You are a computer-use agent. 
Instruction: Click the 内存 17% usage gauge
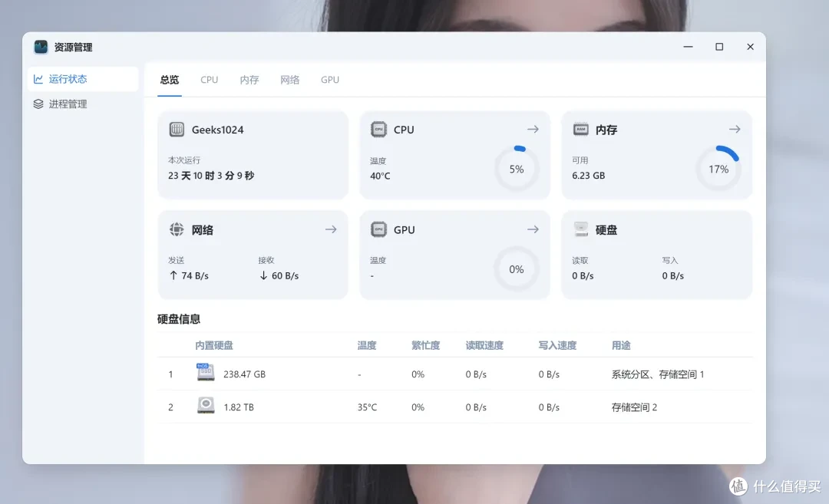coord(718,169)
